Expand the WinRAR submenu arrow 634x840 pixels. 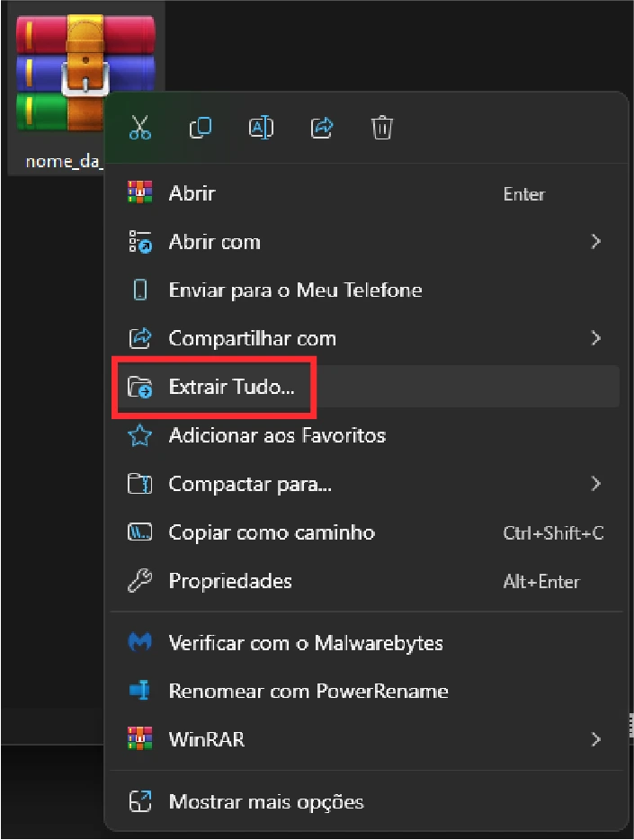click(595, 739)
